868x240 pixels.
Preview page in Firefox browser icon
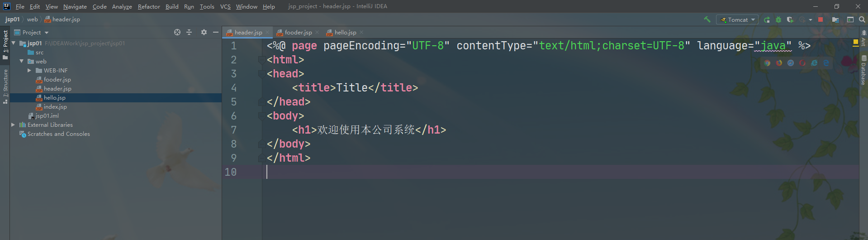[779, 63]
